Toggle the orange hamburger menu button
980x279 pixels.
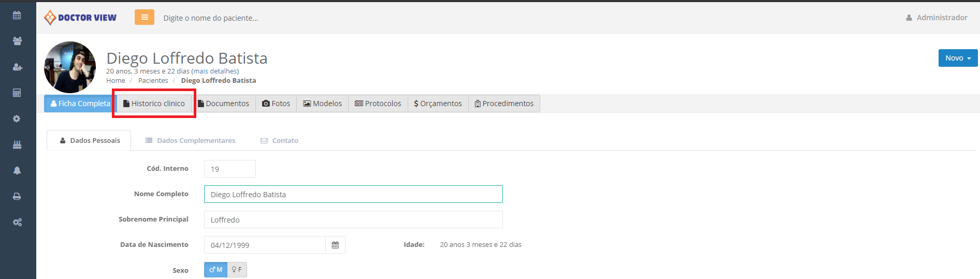pyautogui.click(x=145, y=17)
